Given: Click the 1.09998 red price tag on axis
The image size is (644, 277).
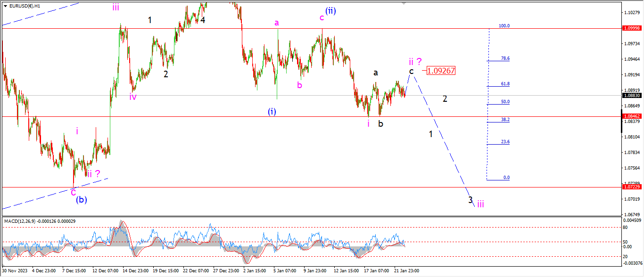Looking at the screenshot, I should click(631, 28).
